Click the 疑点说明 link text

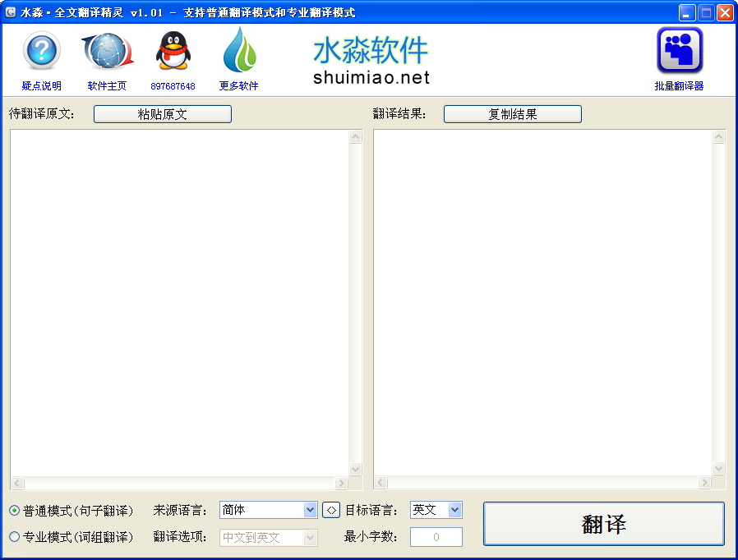pos(41,86)
